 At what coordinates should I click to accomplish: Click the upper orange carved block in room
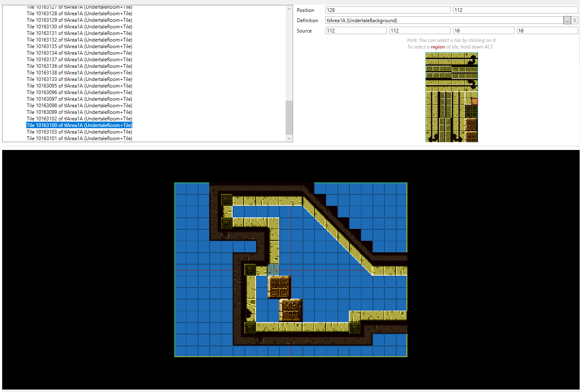(280, 287)
